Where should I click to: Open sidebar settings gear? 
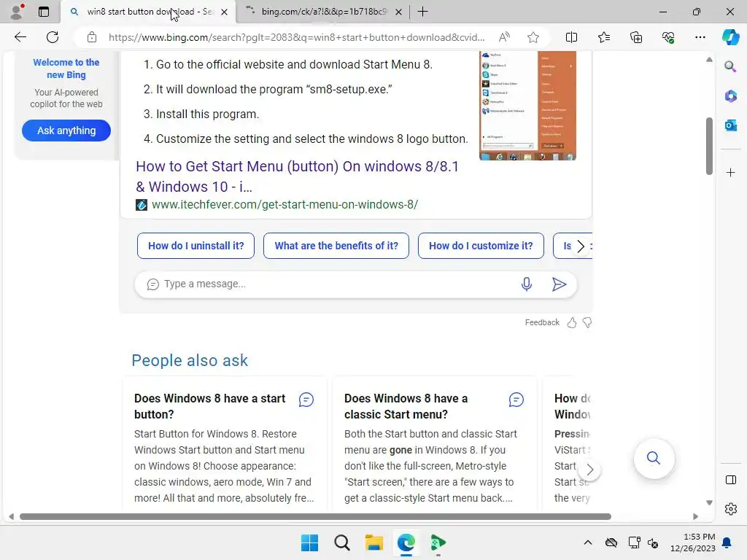point(730,509)
